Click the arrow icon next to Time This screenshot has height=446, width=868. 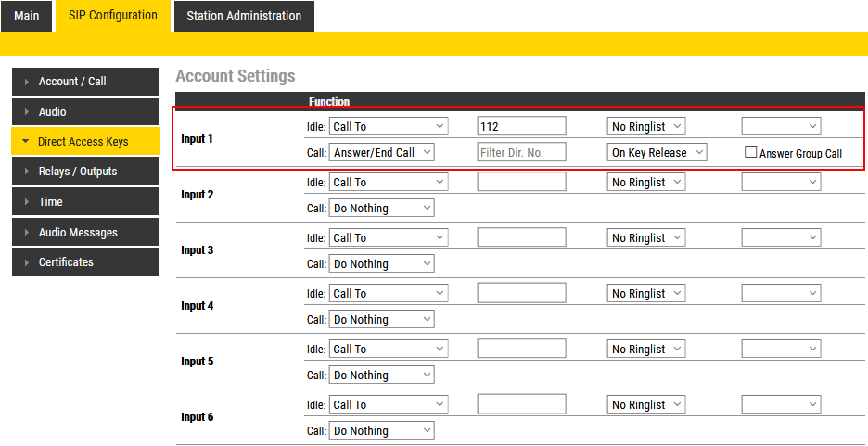(27, 202)
